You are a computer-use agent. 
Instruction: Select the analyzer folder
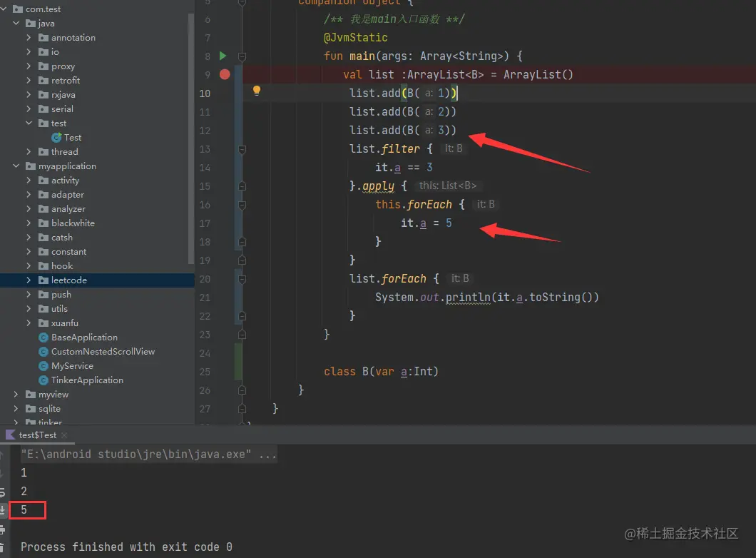coord(62,209)
